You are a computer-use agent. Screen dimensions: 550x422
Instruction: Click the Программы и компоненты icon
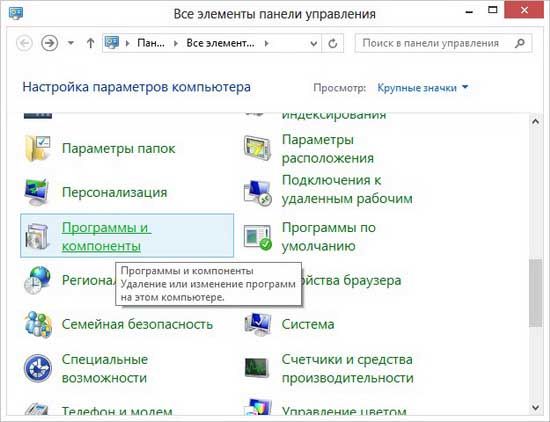(x=37, y=236)
